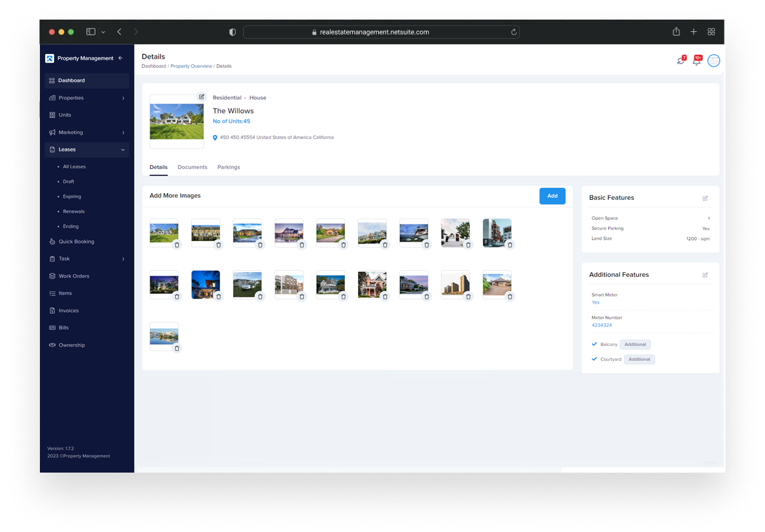Collapse sidebar with the back arrow
The width and height of the screenshot is (765, 532).
(120, 58)
